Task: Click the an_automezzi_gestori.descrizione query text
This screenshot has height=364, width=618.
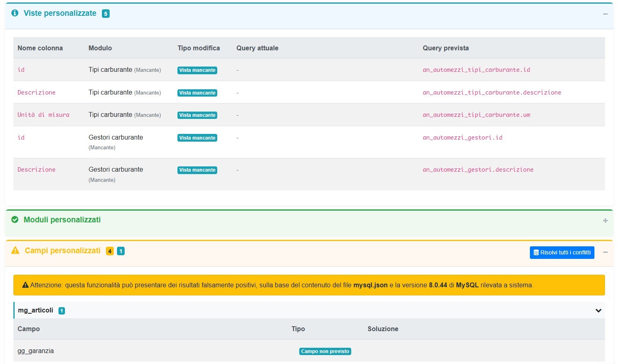Action: 478,170
